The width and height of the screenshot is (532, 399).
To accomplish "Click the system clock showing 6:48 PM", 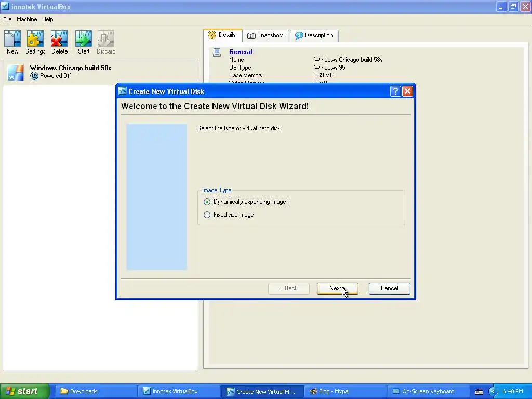I will coord(513,392).
